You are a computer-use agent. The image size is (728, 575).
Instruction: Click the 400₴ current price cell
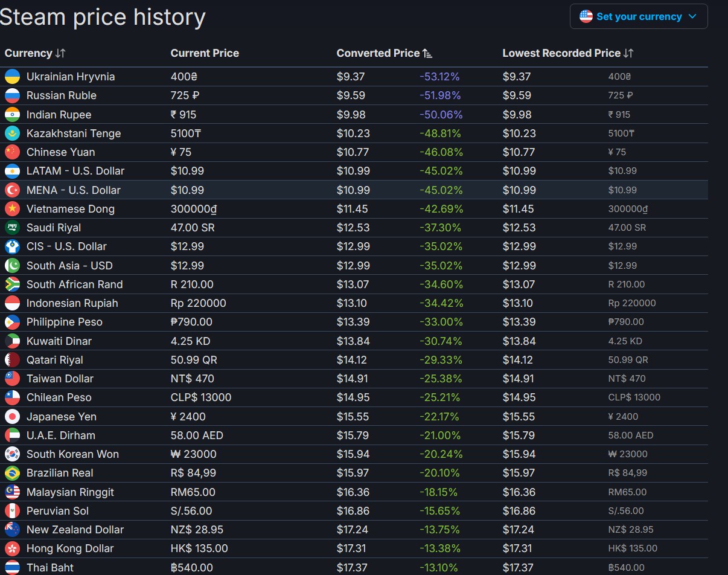184,77
